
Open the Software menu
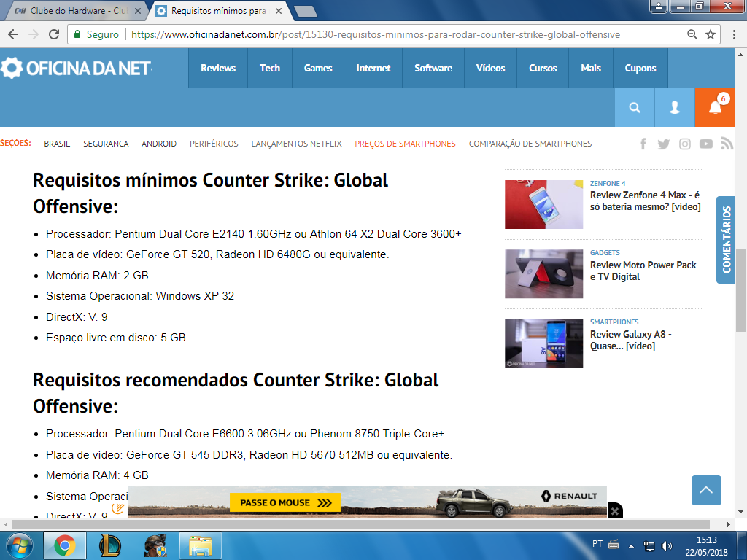click(433, 68)
